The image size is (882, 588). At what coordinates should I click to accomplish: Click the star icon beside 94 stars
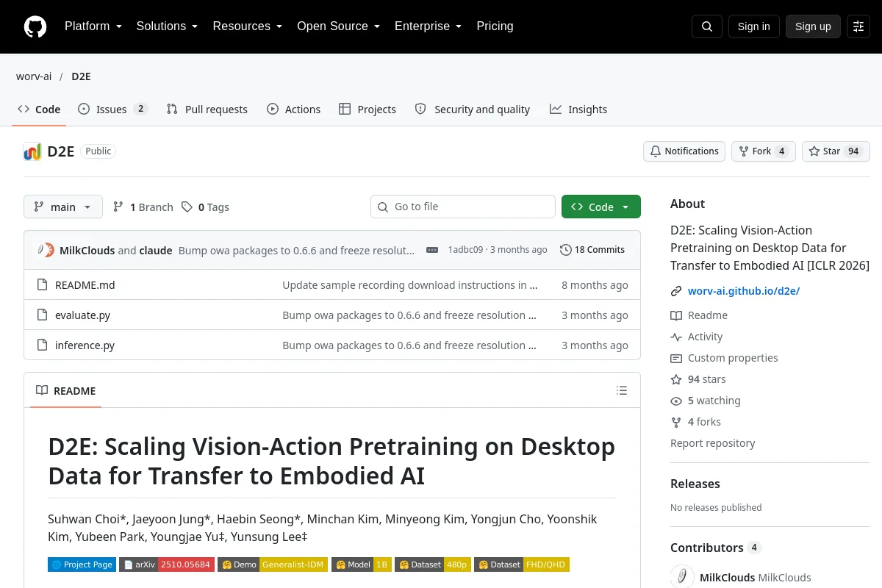coord(676,380)
